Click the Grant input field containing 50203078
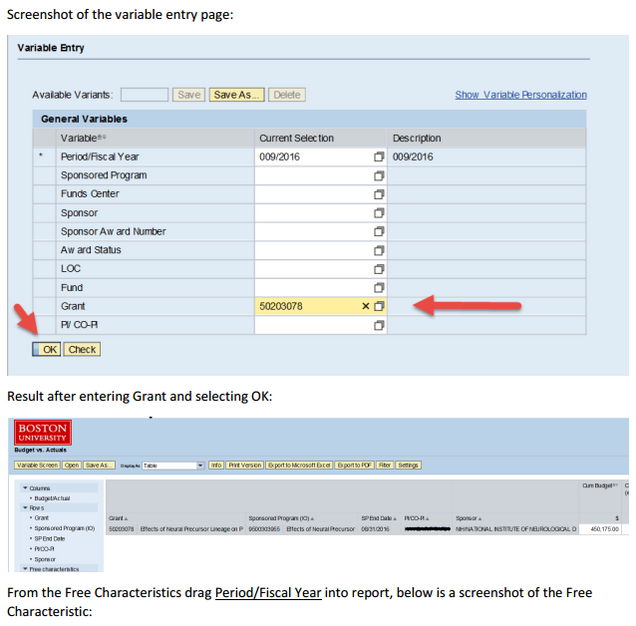This screenshot has height=626, width=636. point(305,306)
